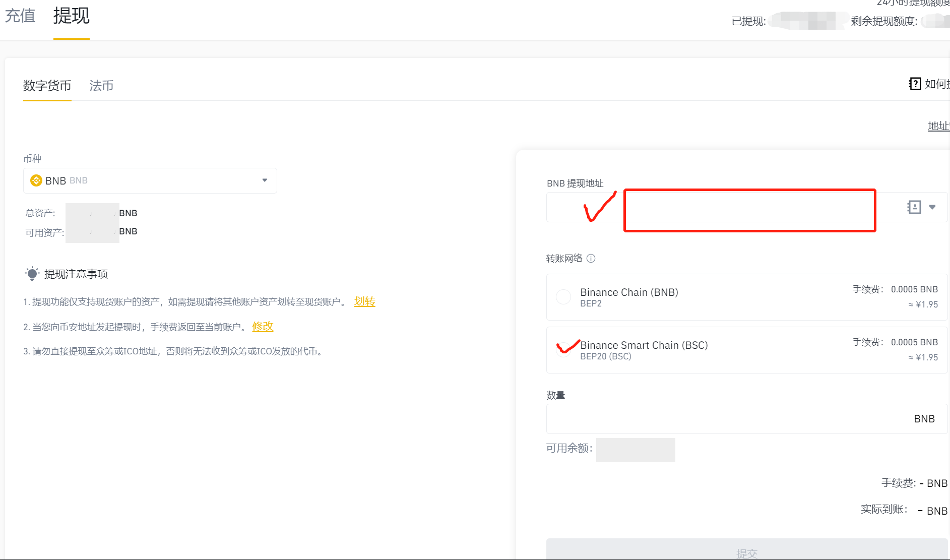The height and width of the screenshot is (560, 950).
Task: Click the 转账网络 label
Action: click(564, 259)
